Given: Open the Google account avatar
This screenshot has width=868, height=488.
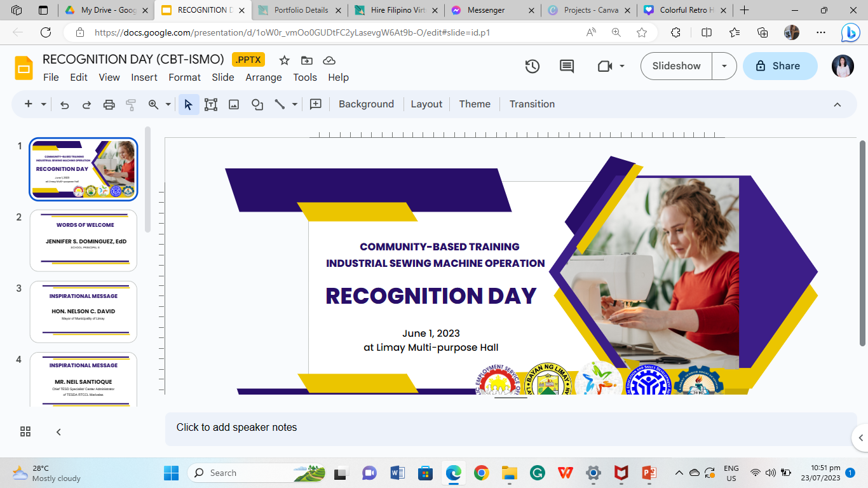Looking at the screenshot, I should 843,66.
